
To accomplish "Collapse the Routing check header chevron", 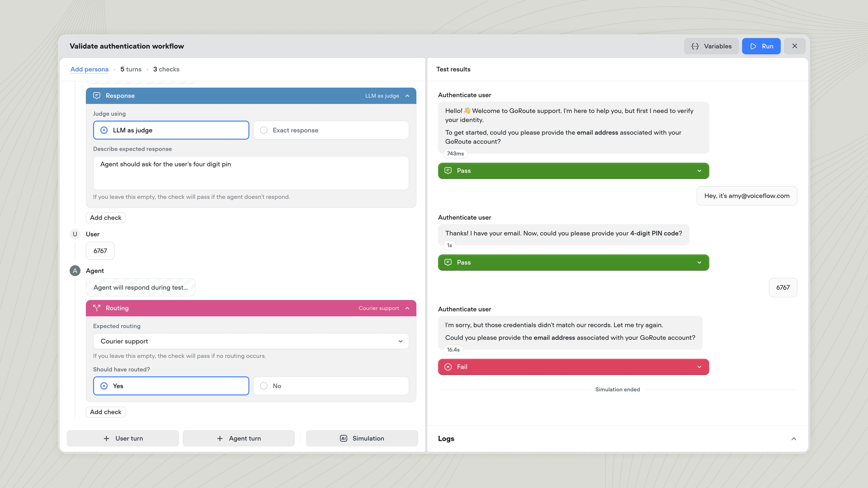I will [x=407, y=308].
